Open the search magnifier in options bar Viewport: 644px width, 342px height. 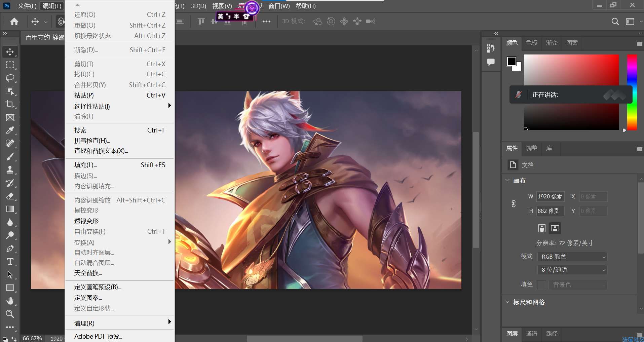(x=615, y=22)
